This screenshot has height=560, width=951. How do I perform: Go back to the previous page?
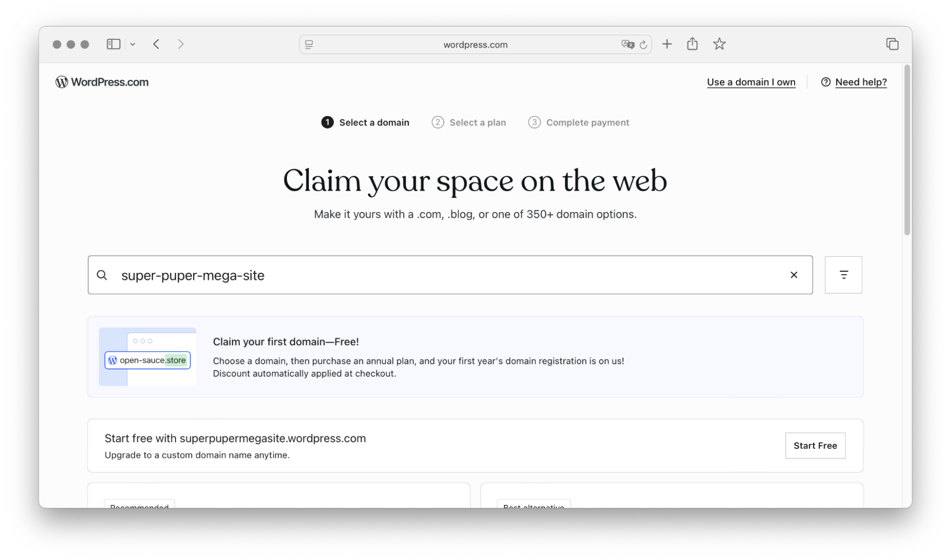tap(157, 44)
